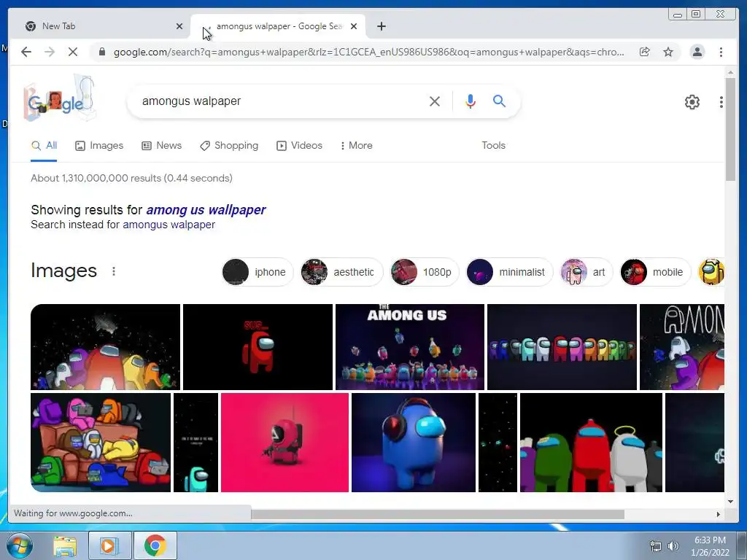The height and width of the screenshot is (560, 747).
Task: Open Windows Explorer from the taskbar
Action: tap(65, 545)
